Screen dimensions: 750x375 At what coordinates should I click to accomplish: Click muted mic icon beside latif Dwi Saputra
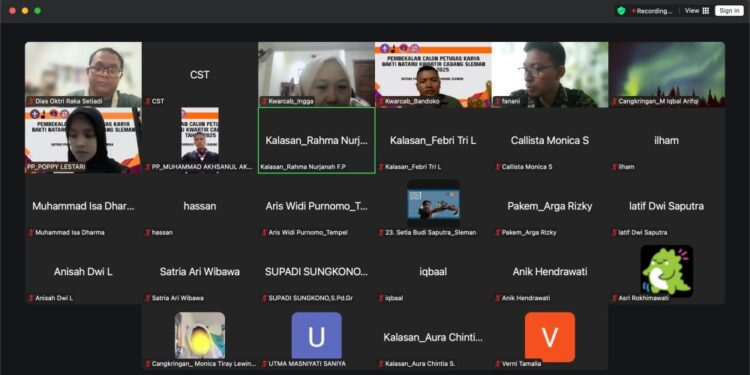coord(614,232)
